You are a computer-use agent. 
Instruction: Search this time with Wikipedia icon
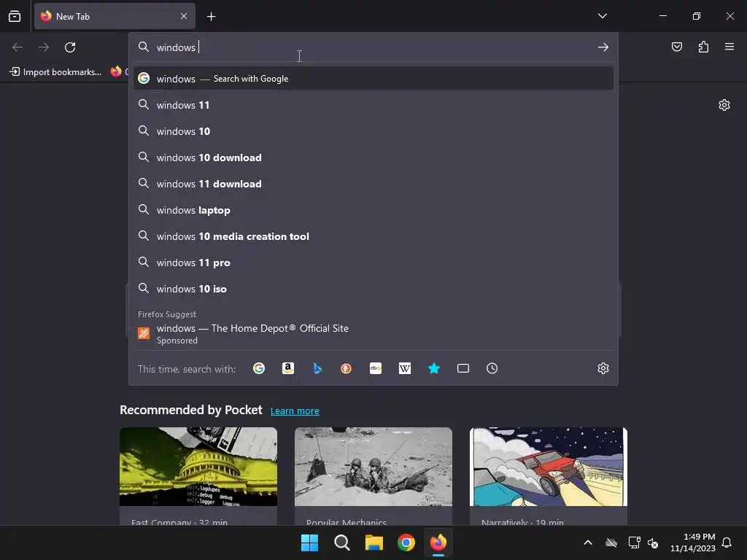coord(404,368)
